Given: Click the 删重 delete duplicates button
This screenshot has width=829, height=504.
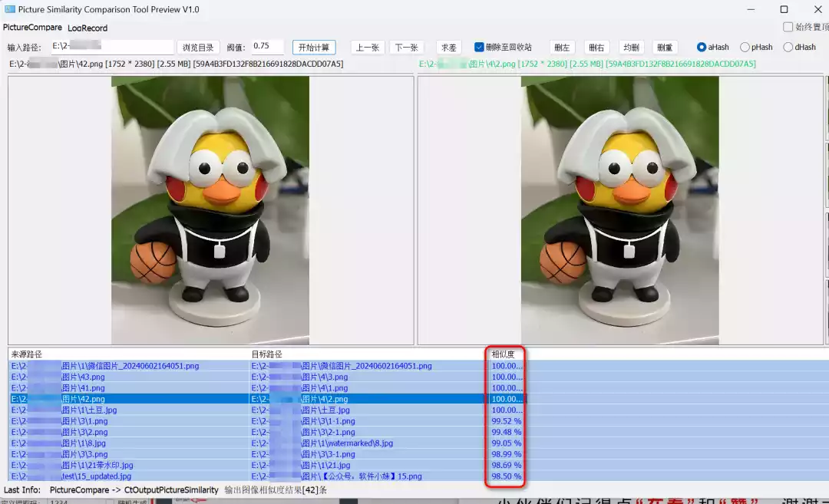Looking at the screenshot, I should click(665, 48).
